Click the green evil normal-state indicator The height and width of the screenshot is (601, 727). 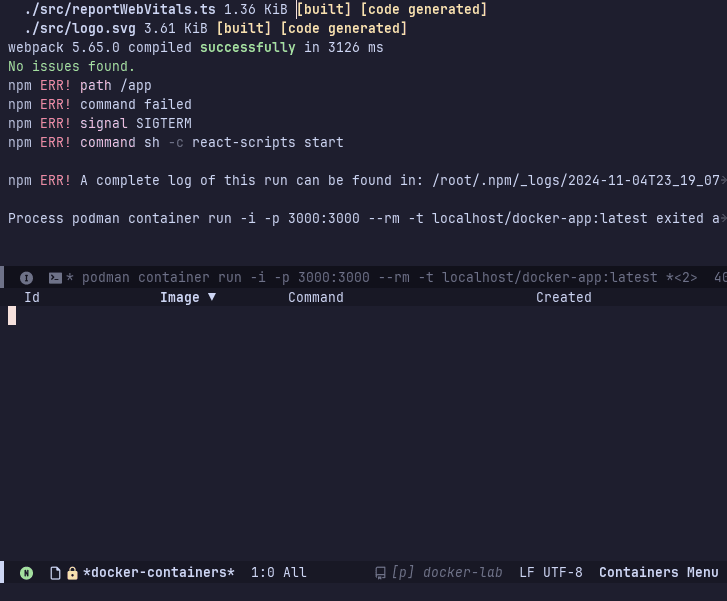(x=26, y=573)
